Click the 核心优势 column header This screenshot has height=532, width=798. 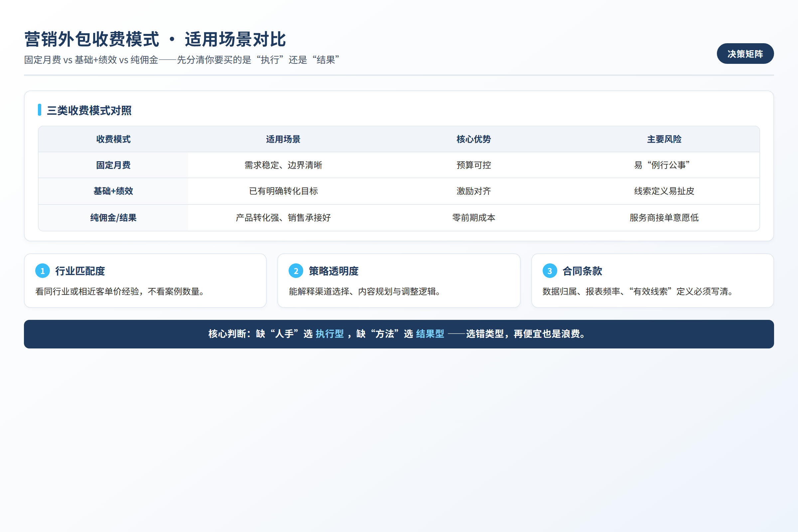point(473,139)
